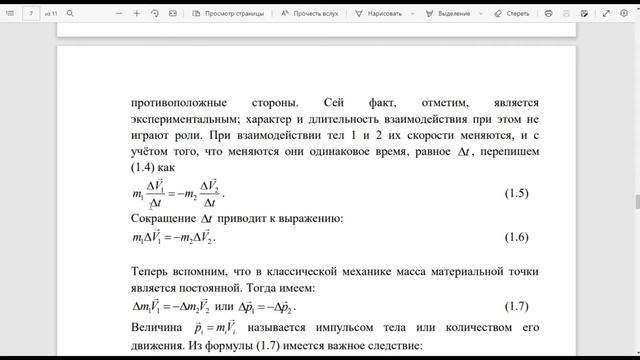Image resolution: width=640 pixels, height=360 pixels.
Task: Rotate the page with the rotate icon
Action: (155, 13)
